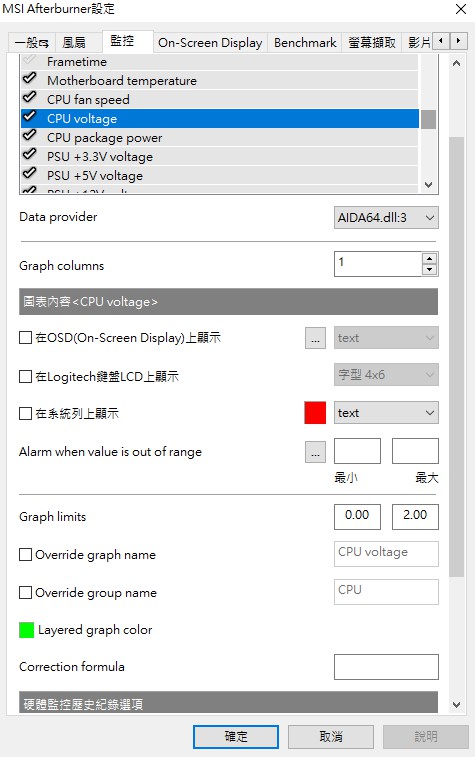Image resolution: width=475 pixels, height=757 pixels.
Task: Click the graph name CPU voltage field
Action: [386, 554]
